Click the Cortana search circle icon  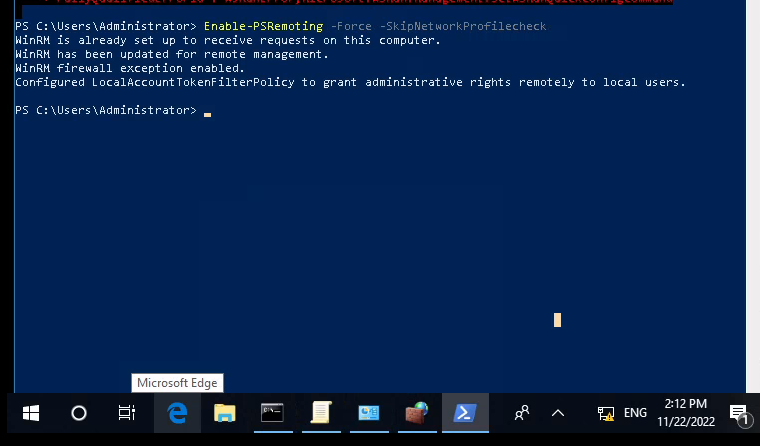point(79,413)
